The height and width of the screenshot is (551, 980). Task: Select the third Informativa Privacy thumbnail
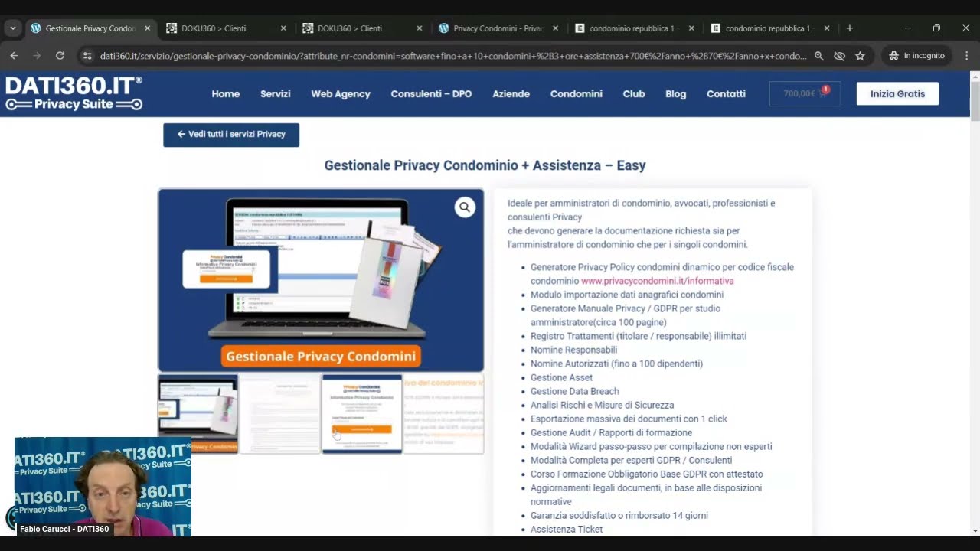(x=362, y=414)
